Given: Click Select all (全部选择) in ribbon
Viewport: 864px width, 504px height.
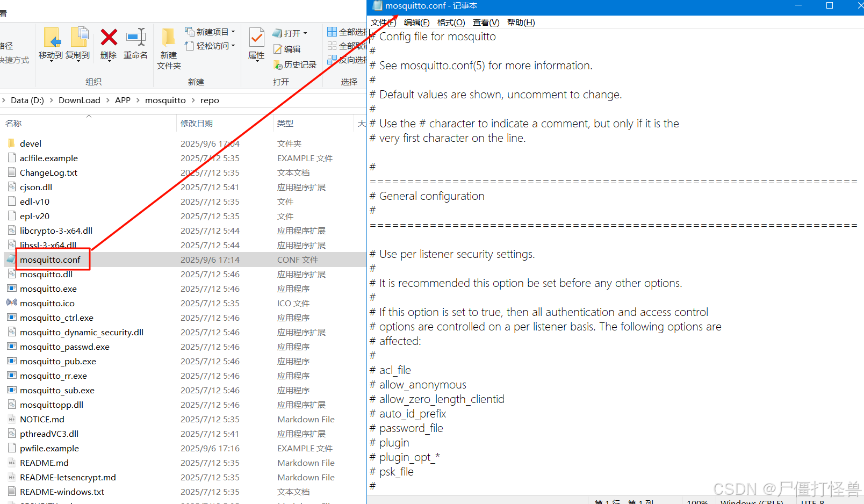Looking at the screenshot, I should 347,32.
